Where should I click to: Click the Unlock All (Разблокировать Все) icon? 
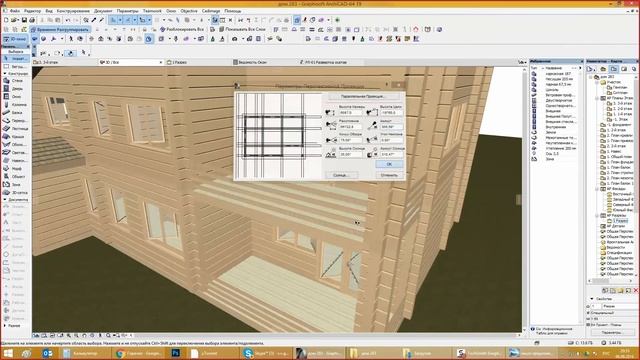[x=182, y=29]
